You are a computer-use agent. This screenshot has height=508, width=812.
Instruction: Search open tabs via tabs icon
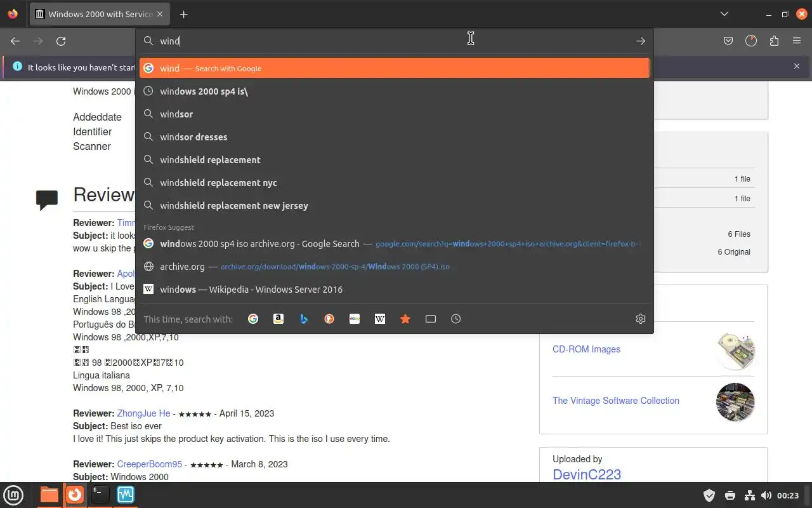(x=431, y=319)
